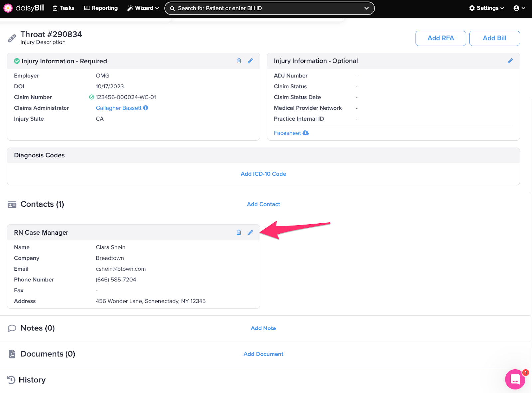This screenshot has height=393, width=532.
Task: Click the Notes (0) heading
Action: click(x=38, y=328)
